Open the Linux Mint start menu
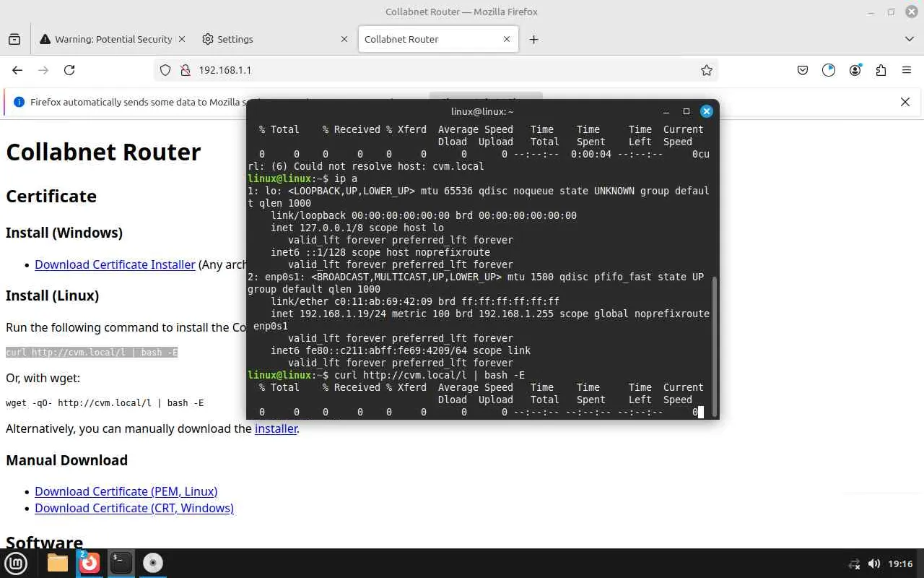The width and height of the screenshot is (924, 578). tap(16, 563)
